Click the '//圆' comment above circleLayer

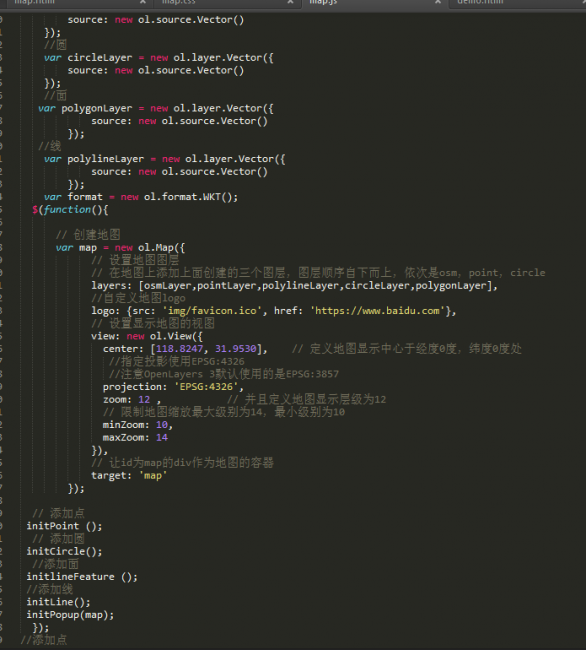coord(56,45)
